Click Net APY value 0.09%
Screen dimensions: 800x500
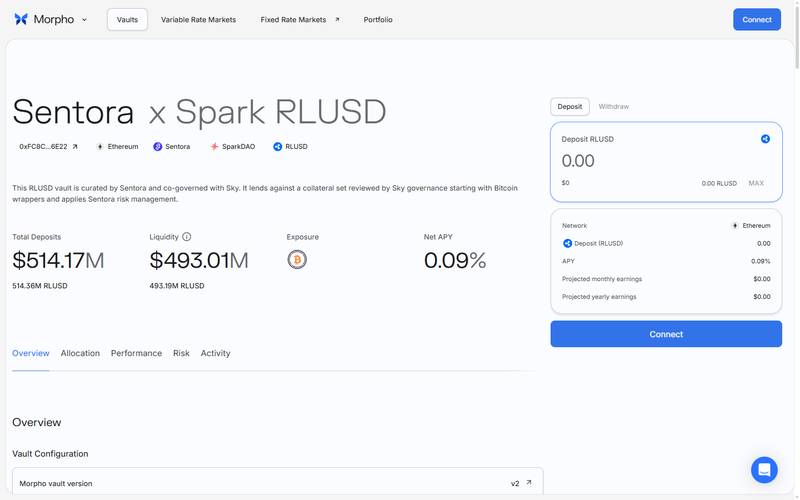click(455, 261)
